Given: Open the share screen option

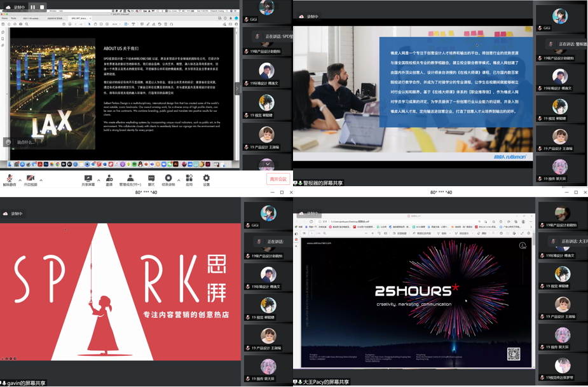Looking at the screenshot, I should [x=88, y=180].
